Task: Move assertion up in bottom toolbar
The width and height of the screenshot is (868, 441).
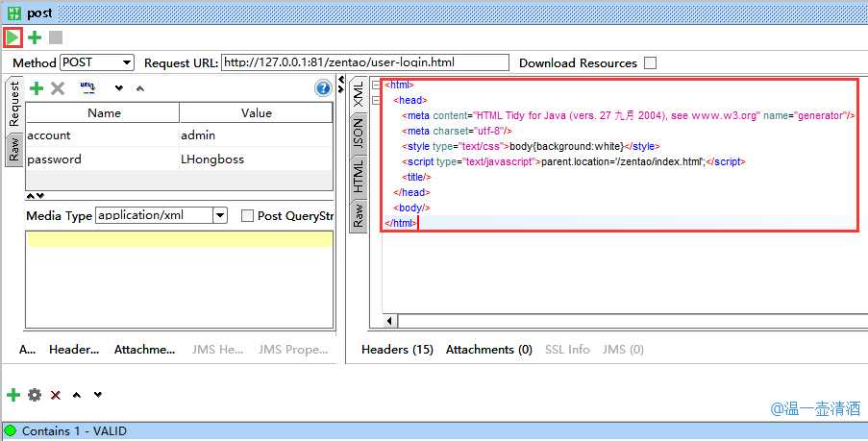Action: coord(76,395)
